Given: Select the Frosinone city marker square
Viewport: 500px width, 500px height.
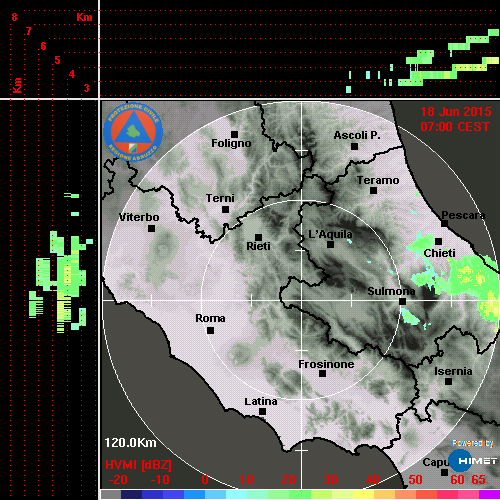Looking at the screenshot, I should point(322,374).
